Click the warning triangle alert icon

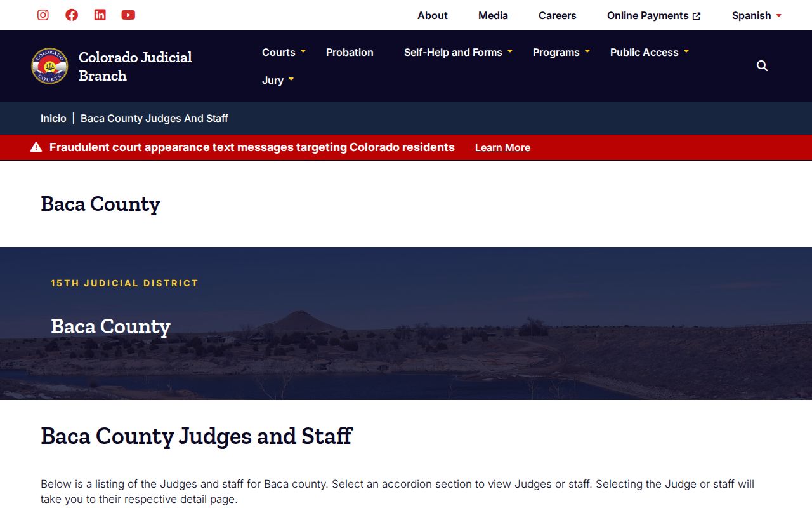[36, 147]
